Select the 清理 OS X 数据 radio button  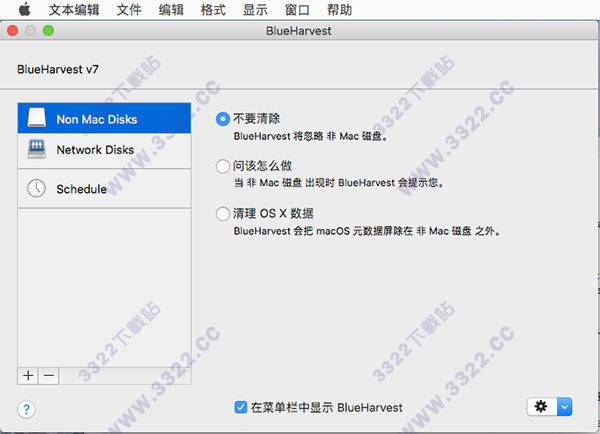[x=223, y=214]
